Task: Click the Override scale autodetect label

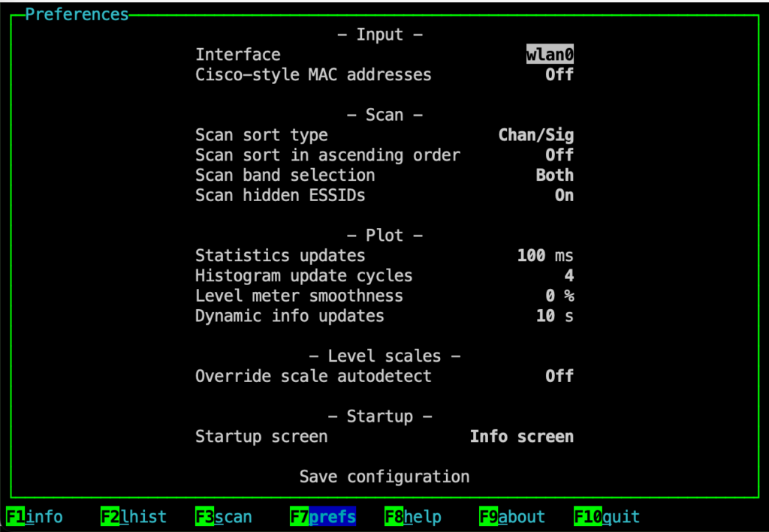Action: pyautogui.click(x=313, y=376)
